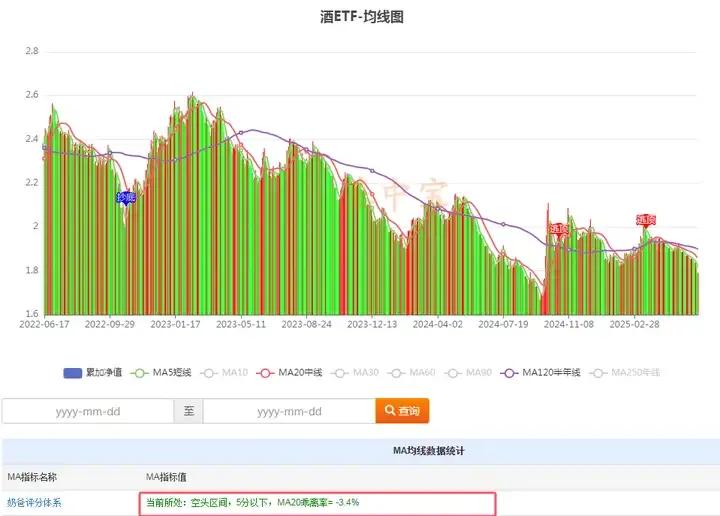Click the 2023-12-13 axis date label

[372, 324]
